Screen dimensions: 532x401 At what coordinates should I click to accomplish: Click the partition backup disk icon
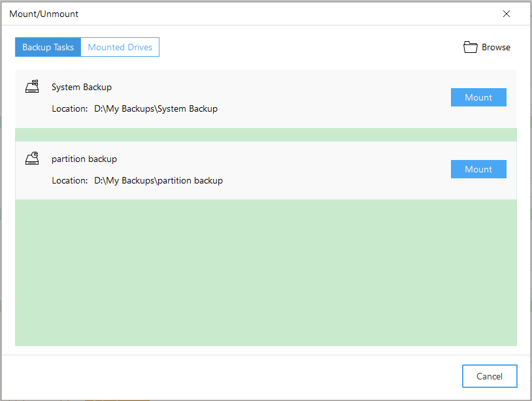coord(32,158)
